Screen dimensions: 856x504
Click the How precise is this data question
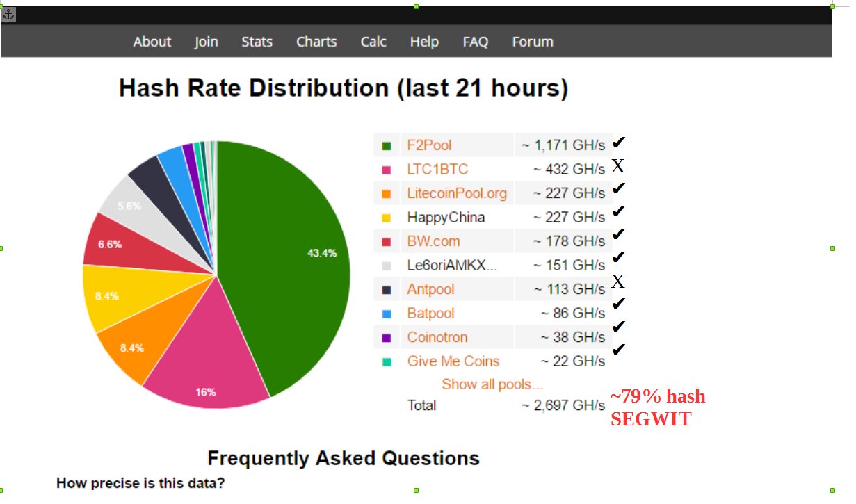[x=140, y=483]
